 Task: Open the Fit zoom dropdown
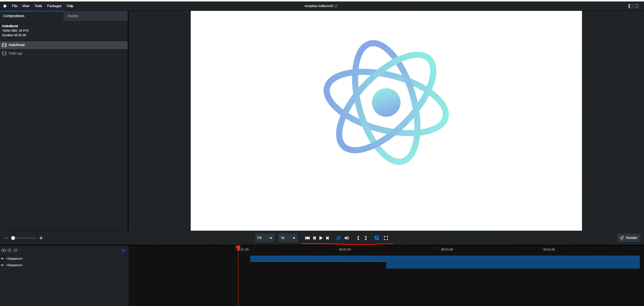click(x=264, y=238)
